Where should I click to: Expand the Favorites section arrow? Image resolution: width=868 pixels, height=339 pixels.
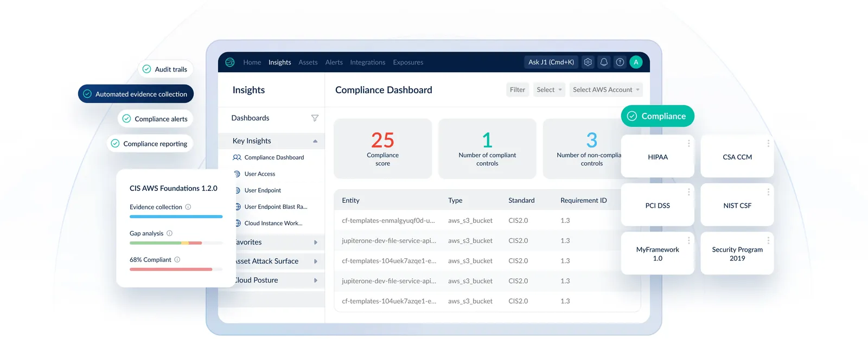click(x=315, y=242)
